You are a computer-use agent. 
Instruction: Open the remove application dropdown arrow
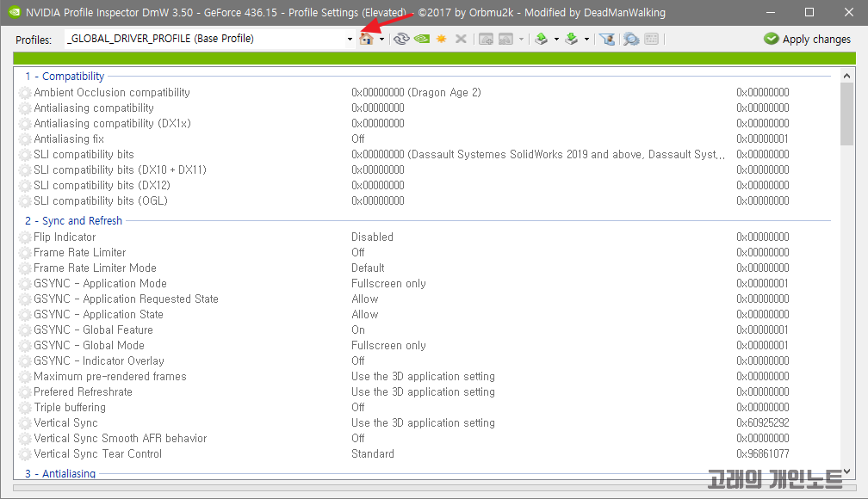pyautogui.click(x=522, y=40)
